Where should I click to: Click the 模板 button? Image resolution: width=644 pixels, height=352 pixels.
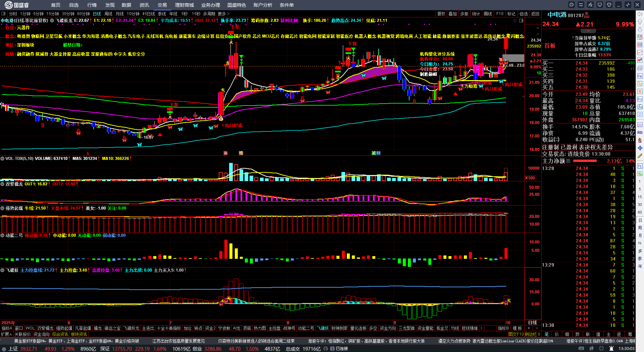517,328
